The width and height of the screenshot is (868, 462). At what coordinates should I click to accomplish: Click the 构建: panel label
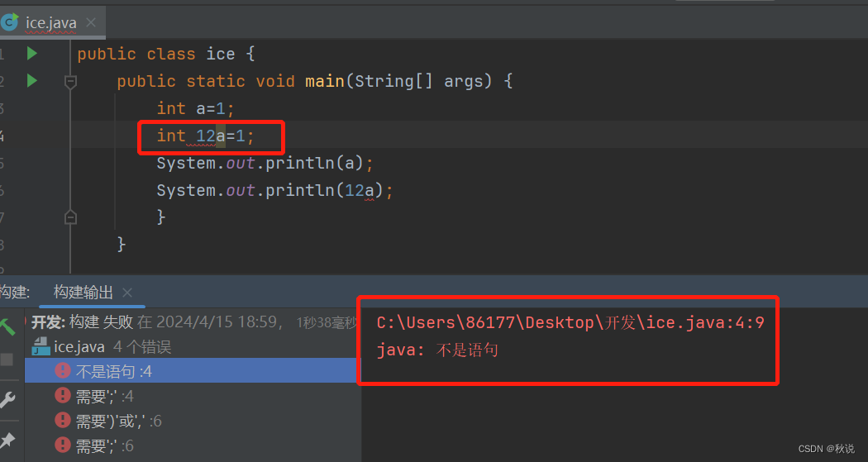14,292
